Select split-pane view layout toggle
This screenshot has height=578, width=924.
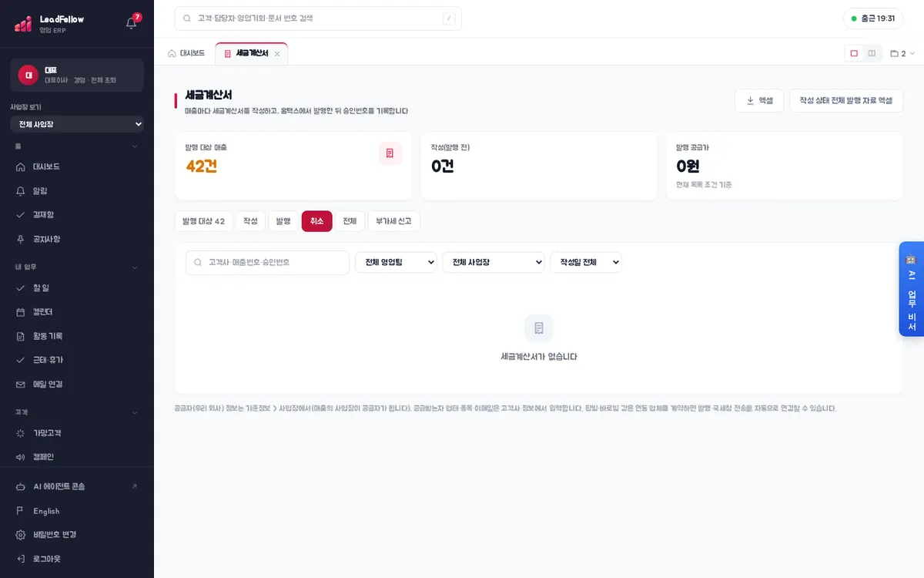pos(872,53)
